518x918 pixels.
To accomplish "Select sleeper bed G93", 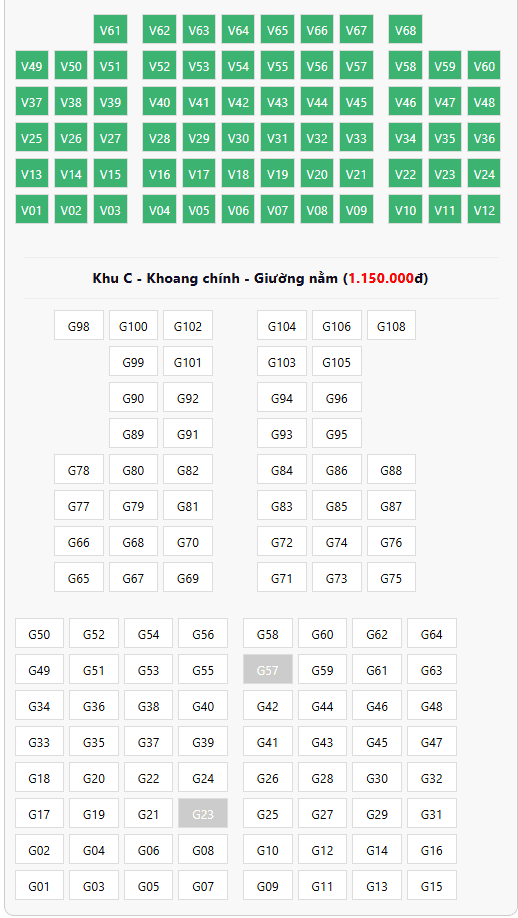I will coord(282,434).
